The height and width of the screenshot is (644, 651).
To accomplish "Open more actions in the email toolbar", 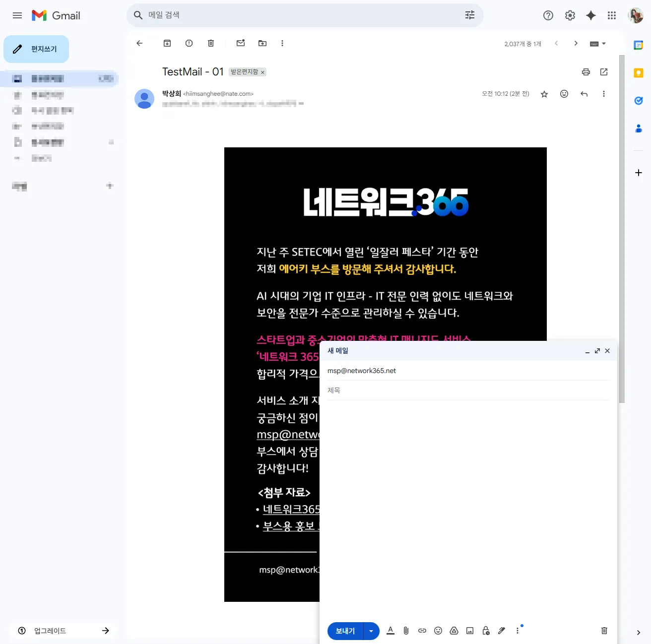I will [x=282, y=43].
